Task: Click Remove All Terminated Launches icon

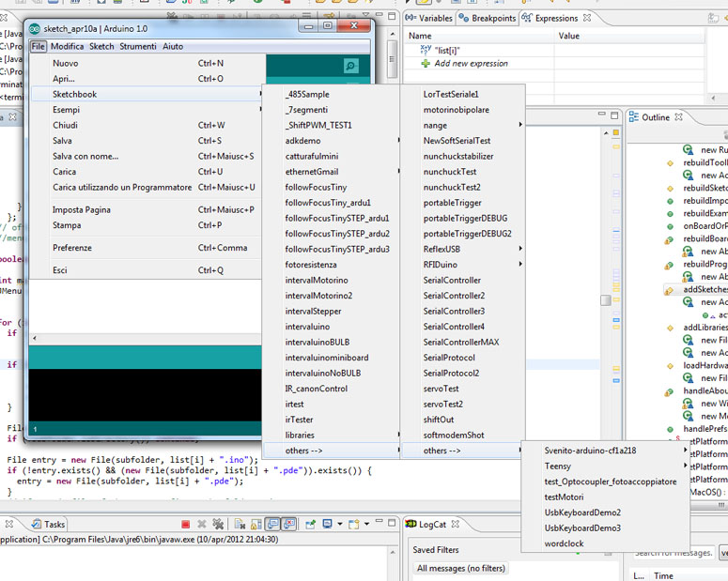Action: [218, 525]
